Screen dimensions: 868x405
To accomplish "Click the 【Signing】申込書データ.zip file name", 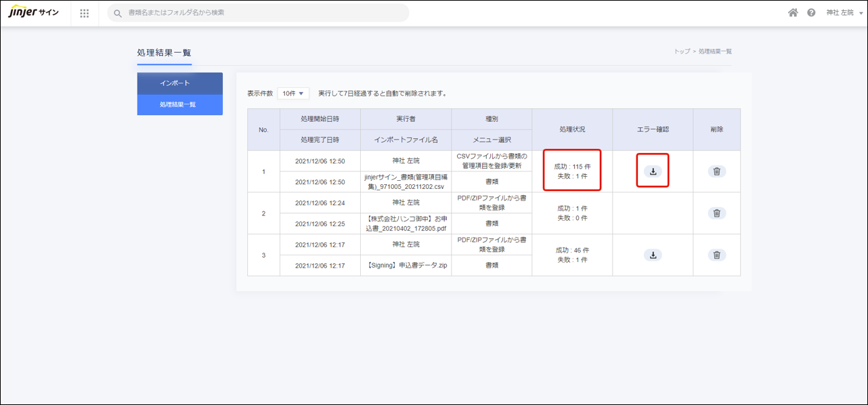I will 406,266.
